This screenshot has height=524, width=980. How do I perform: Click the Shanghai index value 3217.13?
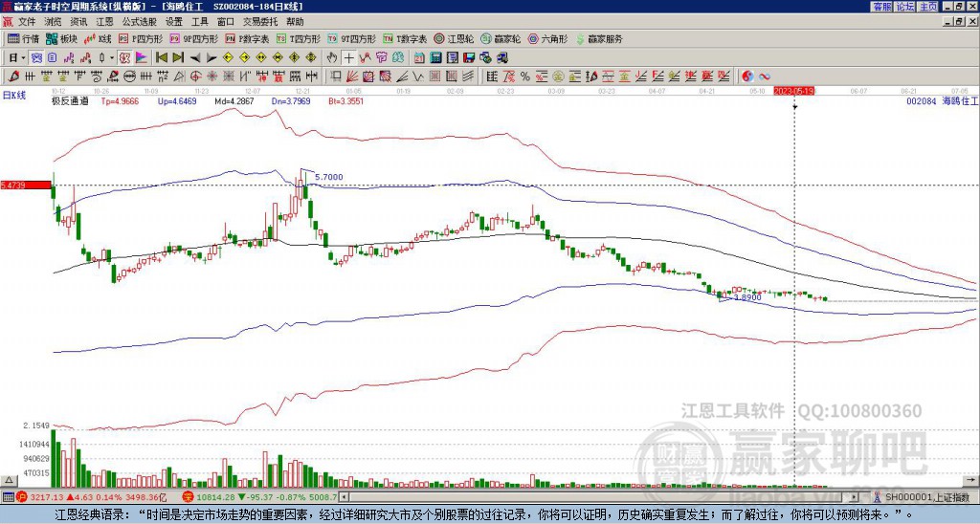point(47,497)
